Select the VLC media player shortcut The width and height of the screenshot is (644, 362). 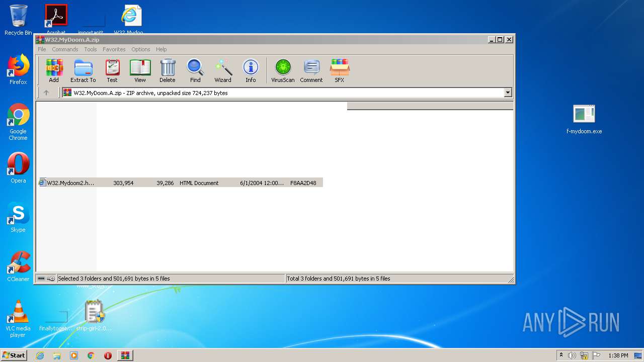pyautogui.click(x=18, y=319)
